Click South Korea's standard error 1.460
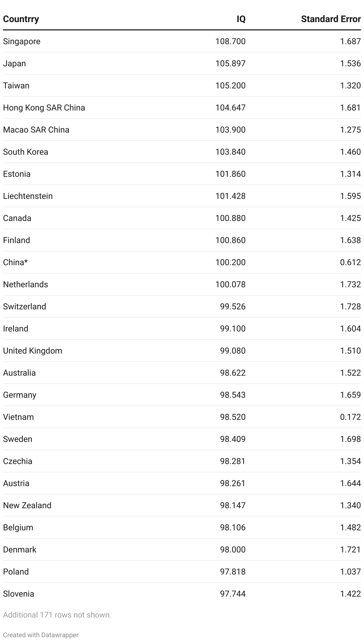This screenshot has height=642, width=364. pyautogui.click(x=351, y=152)
